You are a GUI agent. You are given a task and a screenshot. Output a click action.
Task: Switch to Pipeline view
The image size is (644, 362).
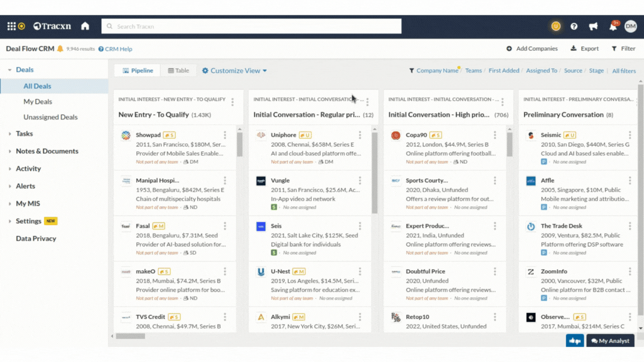[137, 70]
